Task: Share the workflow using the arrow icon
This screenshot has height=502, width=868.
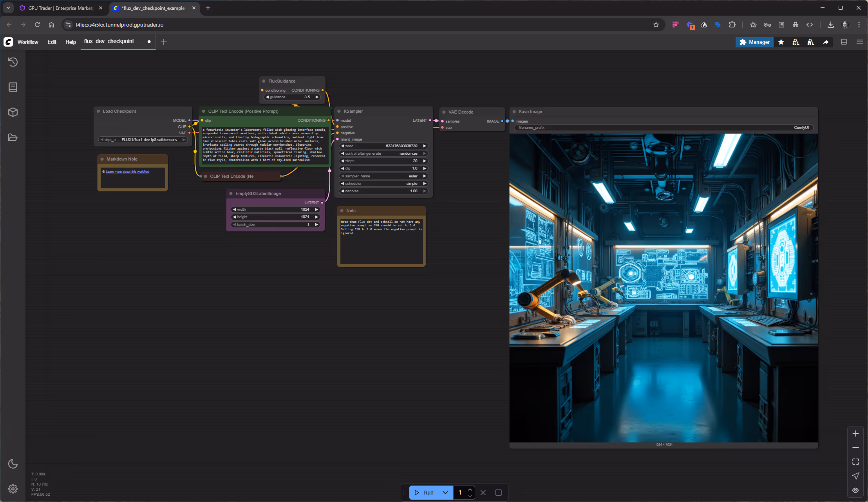Action: [825, 42]
